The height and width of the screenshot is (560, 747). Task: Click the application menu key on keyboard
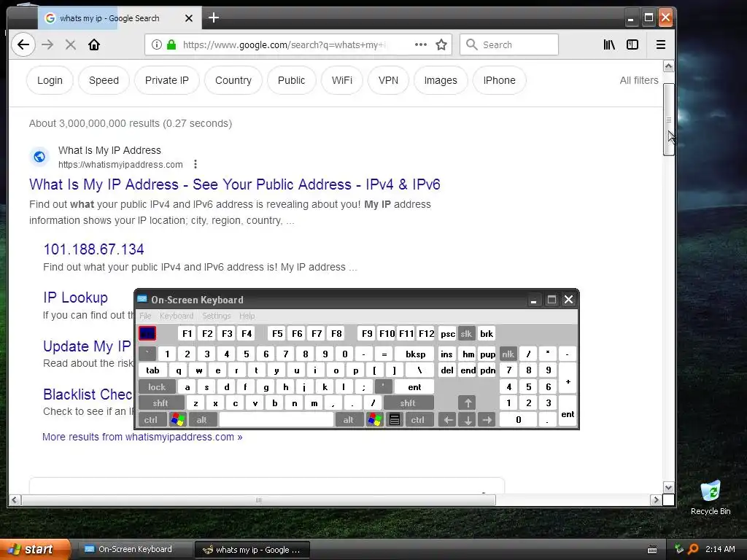395,419
